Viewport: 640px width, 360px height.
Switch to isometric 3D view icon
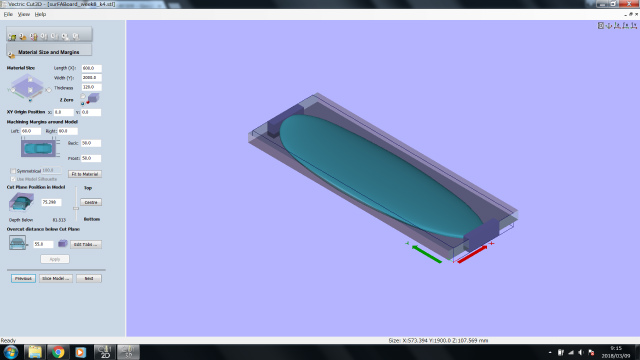tap(609, 25)
